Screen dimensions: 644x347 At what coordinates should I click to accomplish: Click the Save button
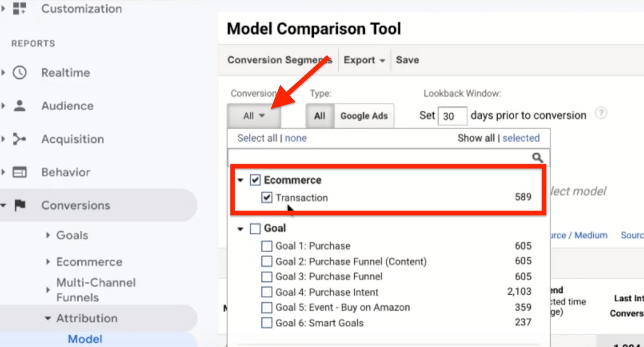tap(407, 60)
